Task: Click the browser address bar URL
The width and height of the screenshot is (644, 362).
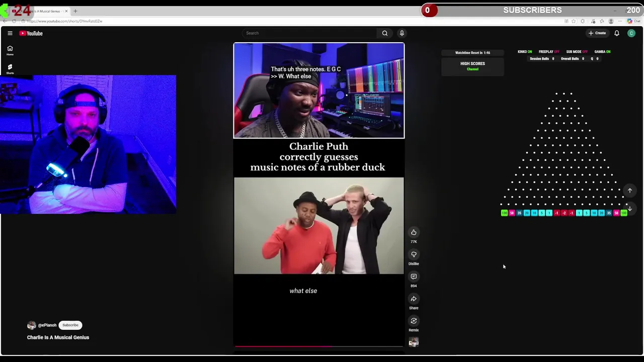Action: click(64, 21)
